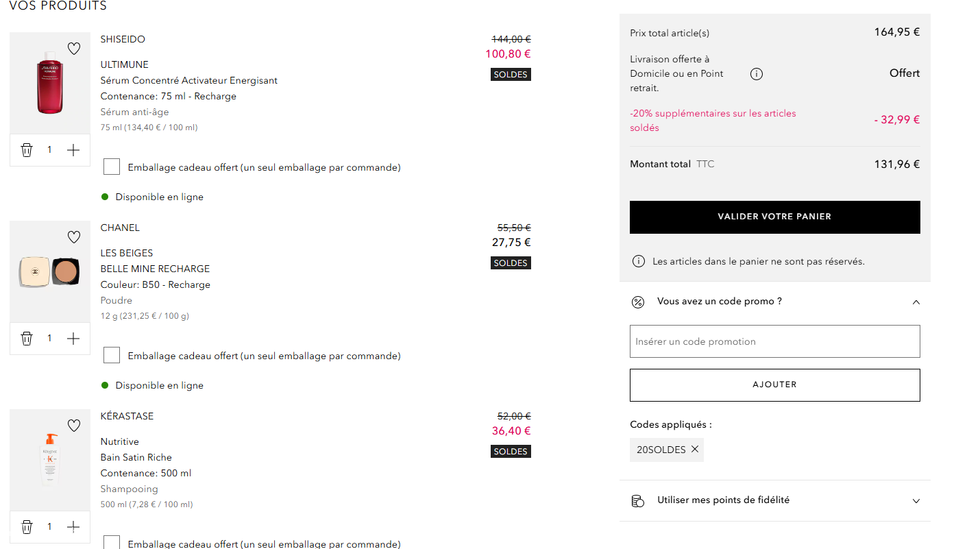Collapse the promo code section chevron
Screen dimensions: 980x549
tap(916, 302)
